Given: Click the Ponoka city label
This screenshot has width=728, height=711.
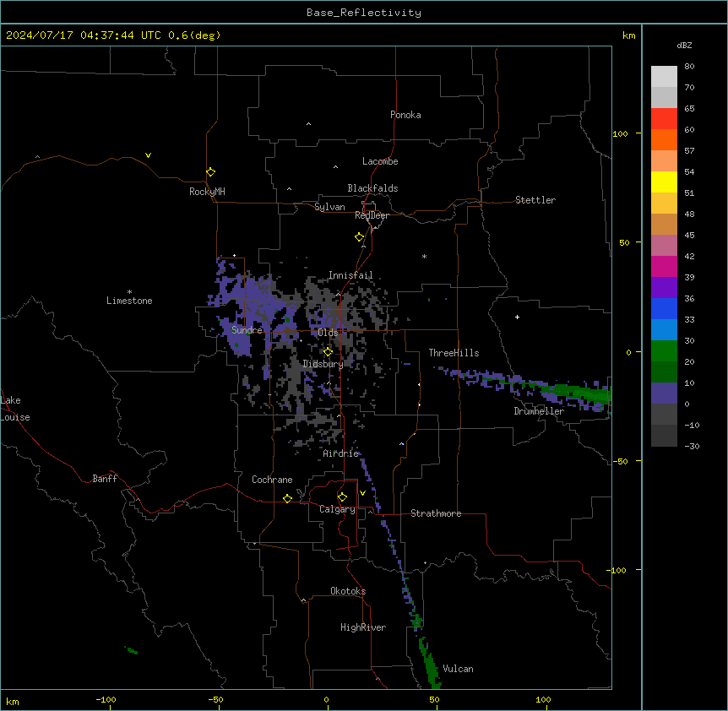Looking at the screenshot, I should (x=405, y=115).
